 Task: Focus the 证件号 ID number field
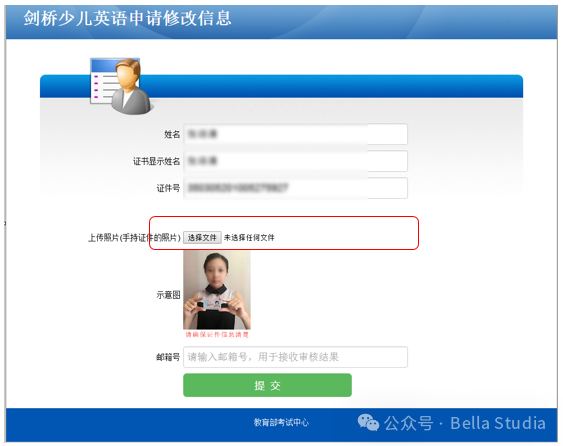pos(296,188)
